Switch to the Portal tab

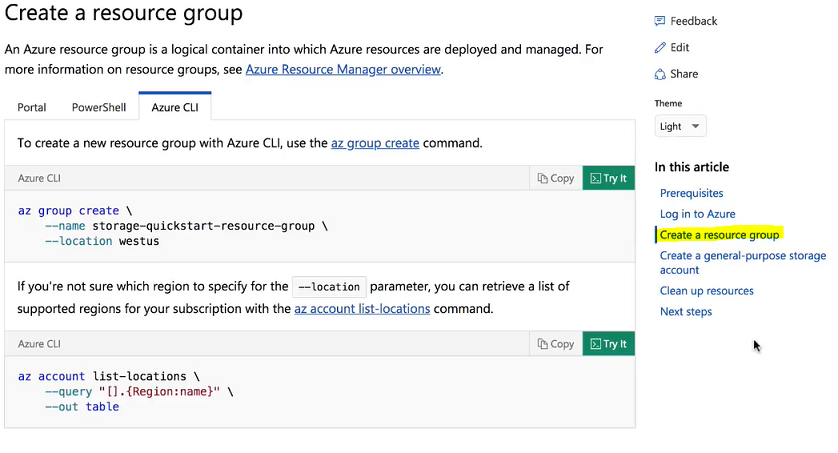tap(32, 107)
